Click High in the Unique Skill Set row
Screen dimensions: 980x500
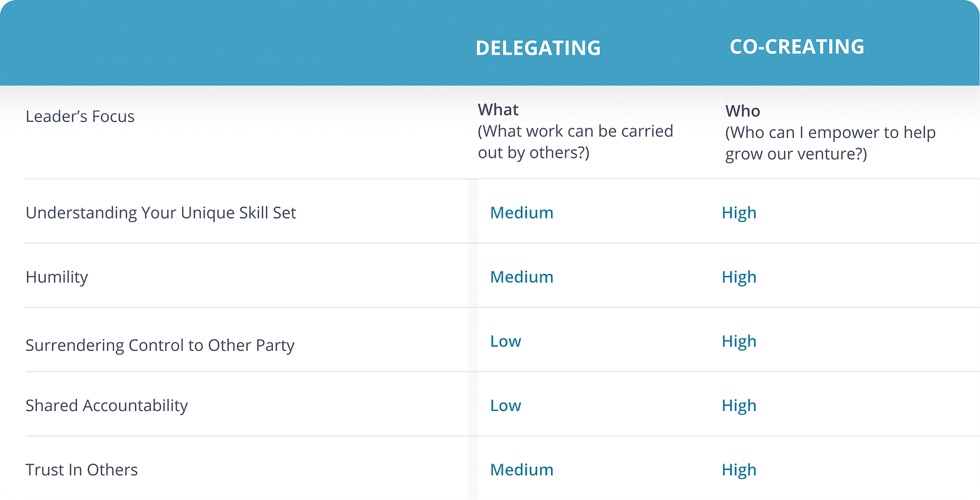tap(739, 212)
